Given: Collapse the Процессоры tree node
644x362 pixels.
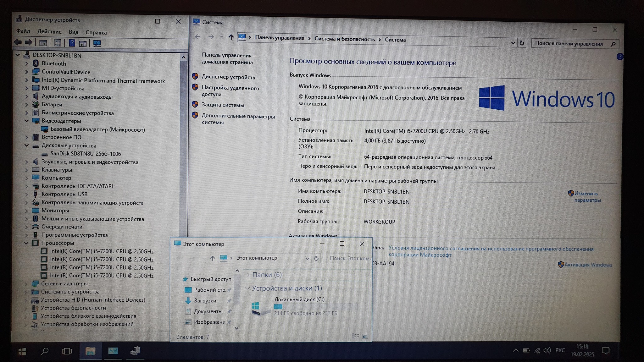Looking at the screenshot, I should tap(26, 243).
